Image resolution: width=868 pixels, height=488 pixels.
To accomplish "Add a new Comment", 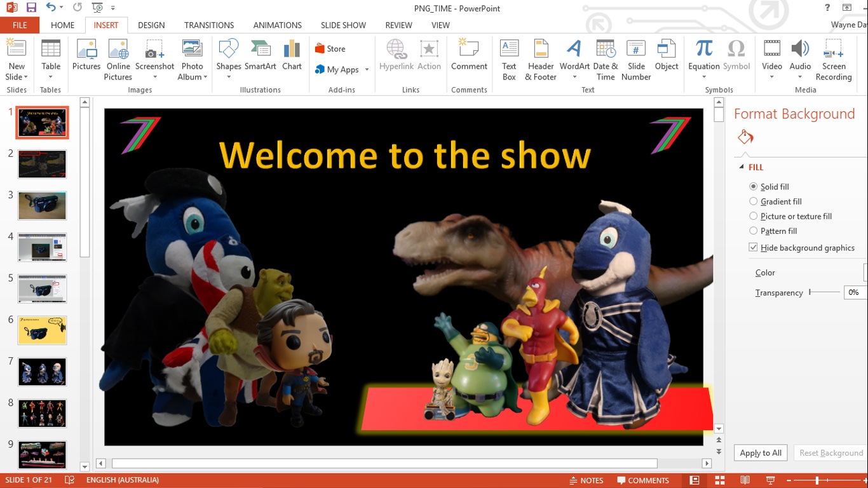I will (469, 55).
